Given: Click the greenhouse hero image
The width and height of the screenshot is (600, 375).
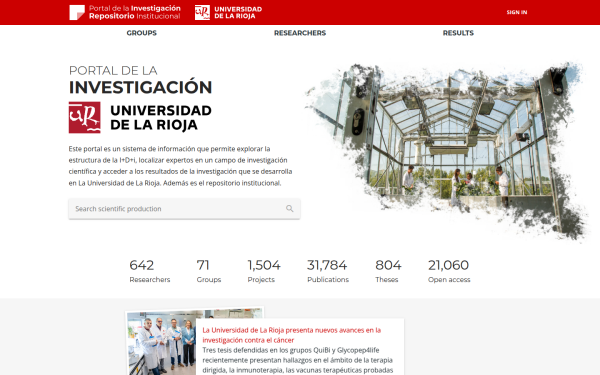Looking at the screenshot, I should [447, 151].
